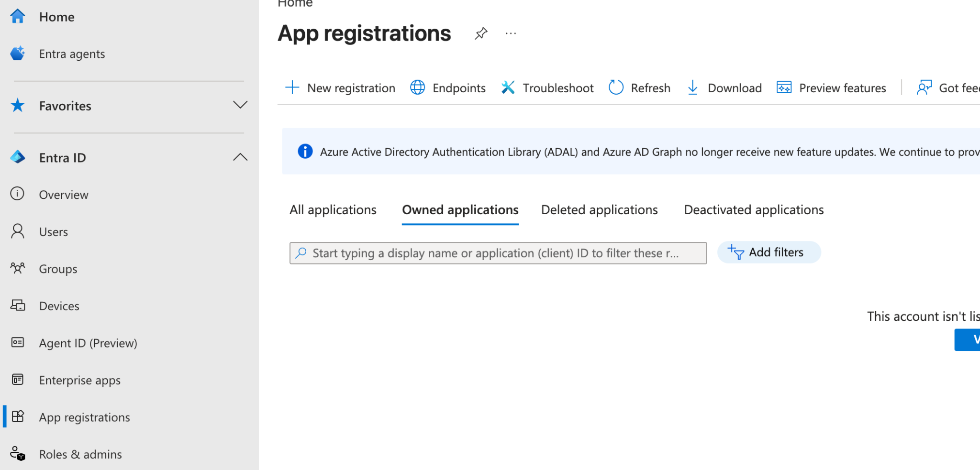Click the Endpoints label
This screenshot has height=470, width=980.
(459, 88)
